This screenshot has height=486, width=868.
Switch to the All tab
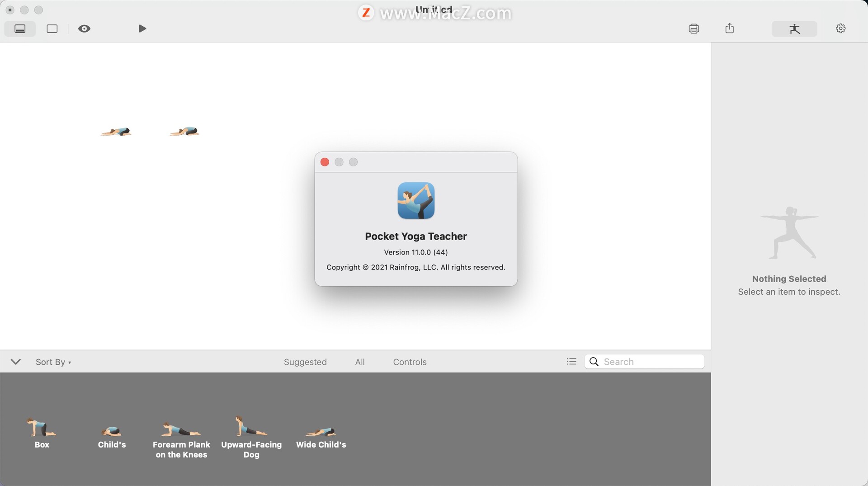(360, 362)
